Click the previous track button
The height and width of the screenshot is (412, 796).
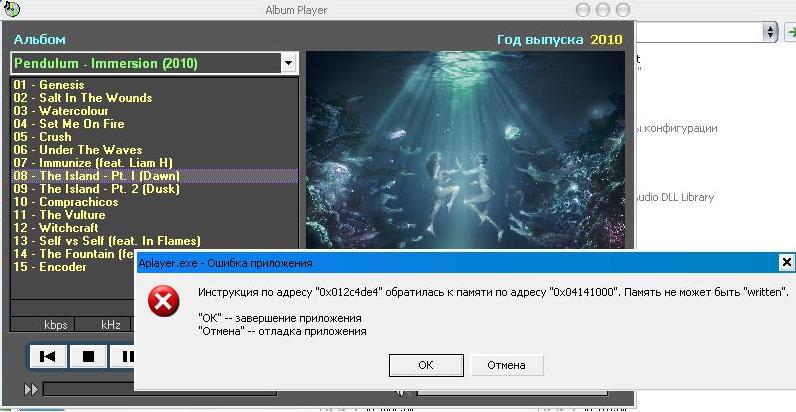(x=47, y=356)
